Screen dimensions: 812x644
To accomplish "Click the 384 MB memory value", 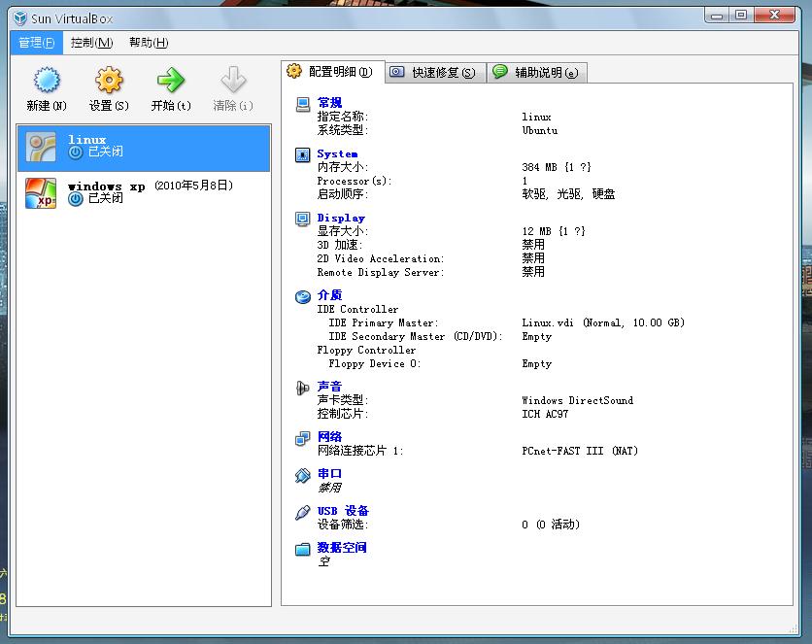I will pos(557,167).
